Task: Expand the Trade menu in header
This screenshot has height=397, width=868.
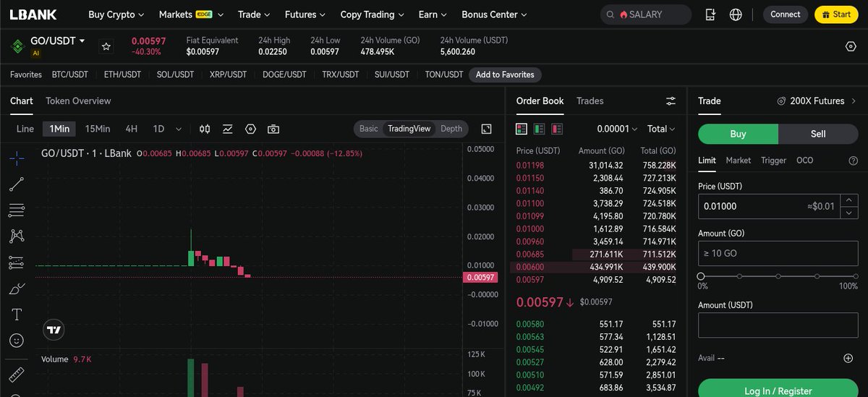Action: click(x=254, y=14)
